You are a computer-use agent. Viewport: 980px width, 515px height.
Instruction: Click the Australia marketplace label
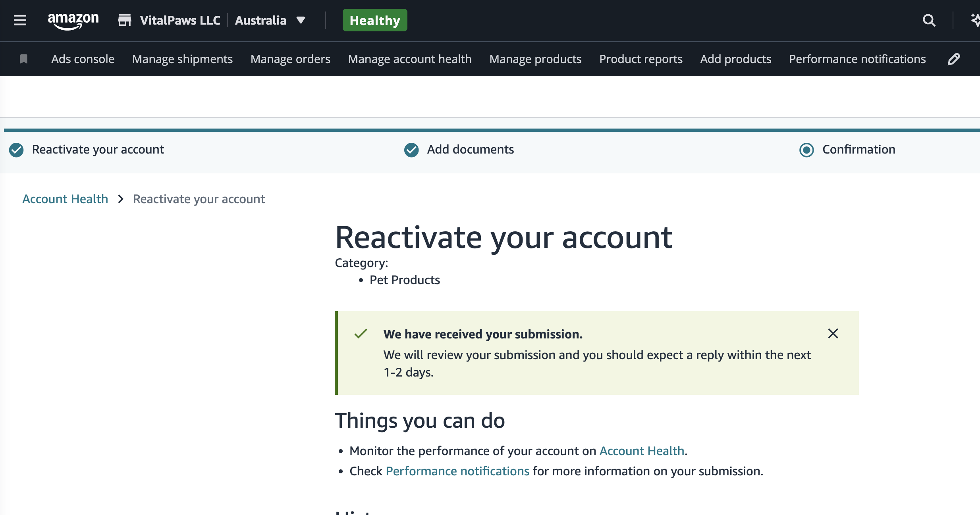(260, 20)
